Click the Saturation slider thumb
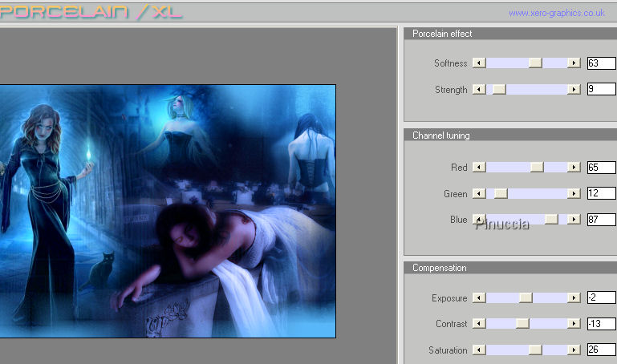This screenshot has width=617, height=364. coord(535,350)
